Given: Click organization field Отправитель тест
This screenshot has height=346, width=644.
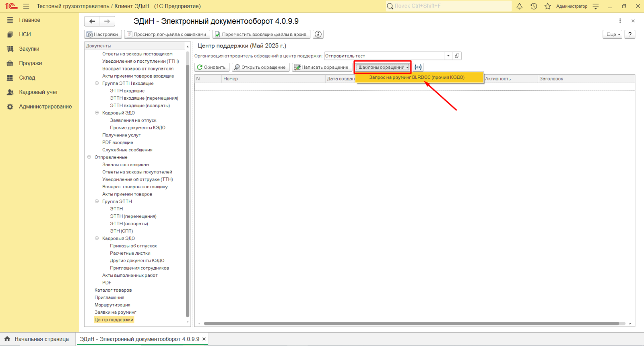Looking at the screenshot, I should 384,56.
